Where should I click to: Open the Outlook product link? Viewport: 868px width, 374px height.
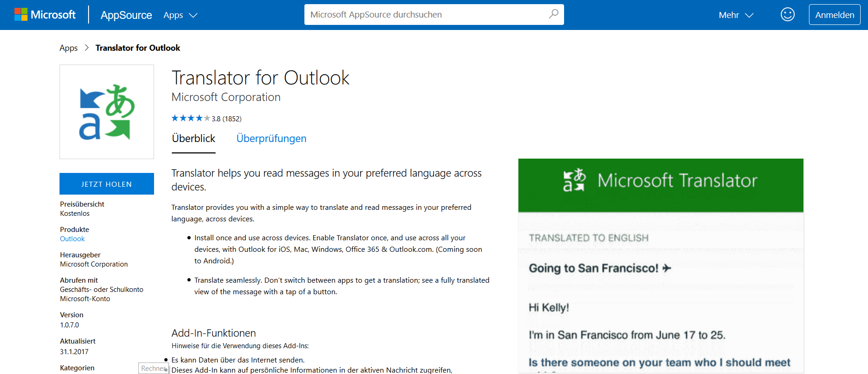pos(72,239)
